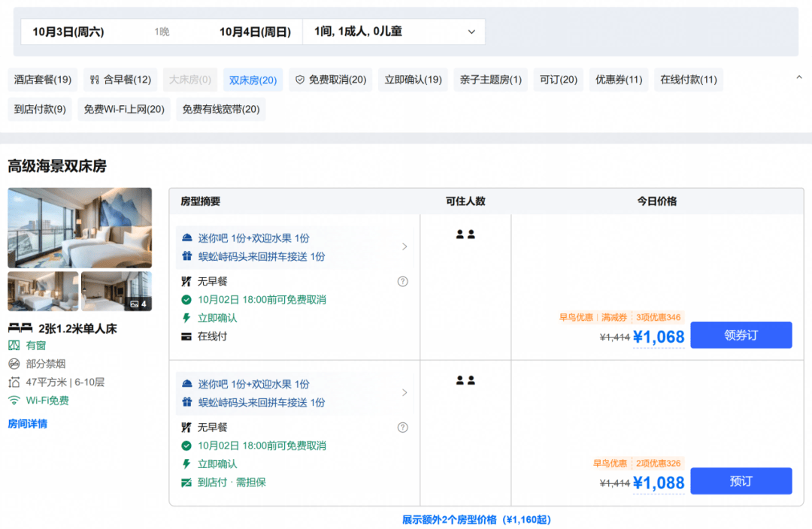
Task: Click the lightning 立即确认 icon in ¥1,088 row
Action: [x=186, y=464]
